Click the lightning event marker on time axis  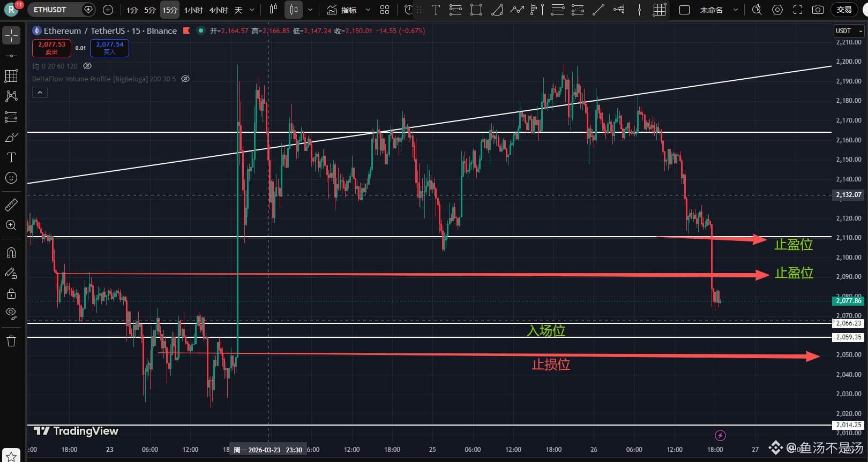click(720, 435)
